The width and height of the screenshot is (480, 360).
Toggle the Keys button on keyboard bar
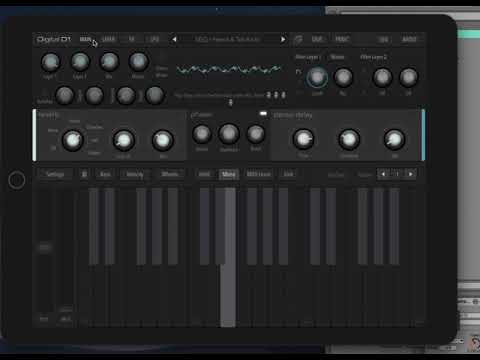click(x=105, y=174)
